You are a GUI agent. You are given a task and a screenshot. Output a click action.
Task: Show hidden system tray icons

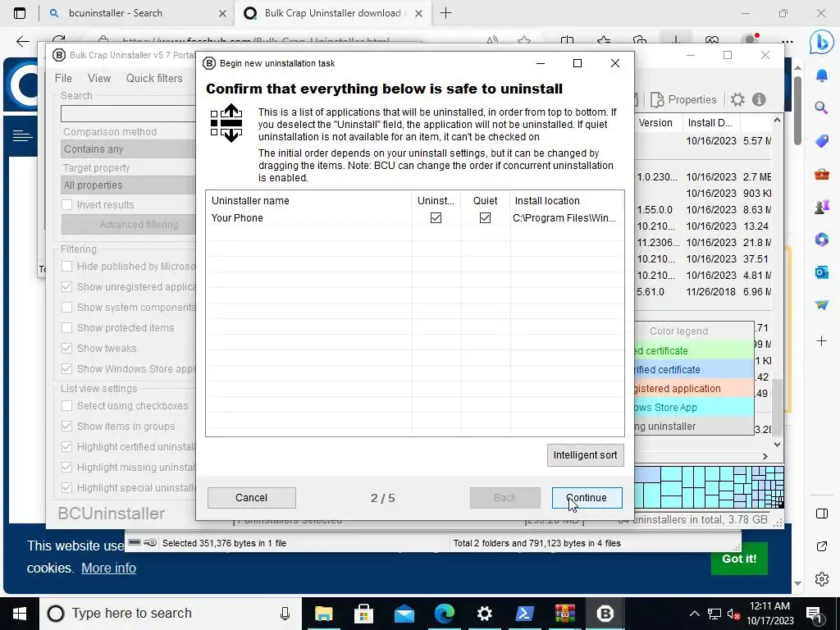[x=694, y=614]
